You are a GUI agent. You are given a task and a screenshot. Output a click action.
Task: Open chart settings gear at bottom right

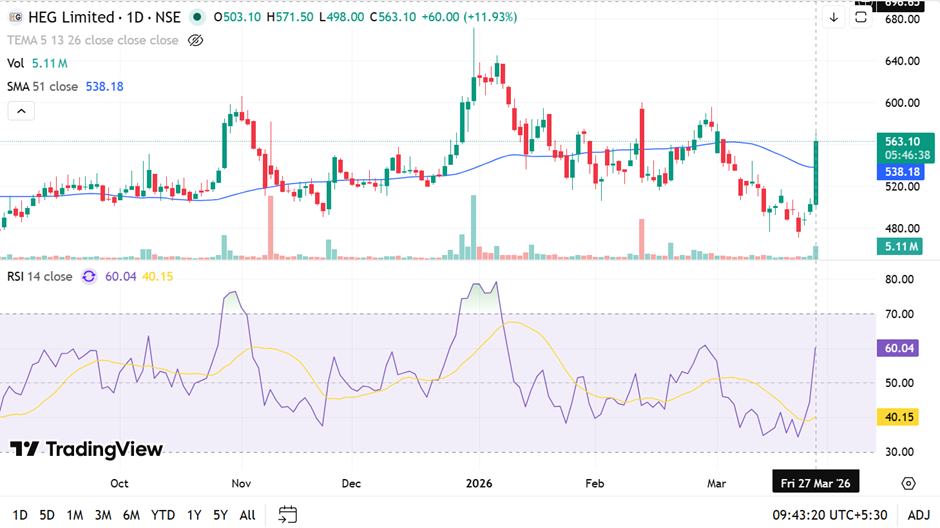(908, 483)
